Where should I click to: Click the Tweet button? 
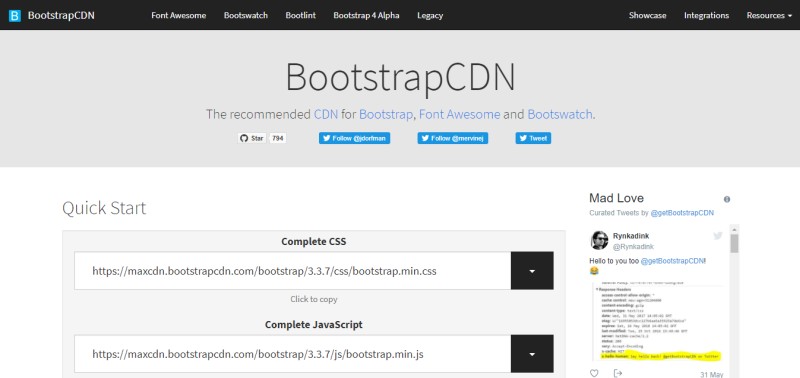pyautogui.click(x=533, y=138)
